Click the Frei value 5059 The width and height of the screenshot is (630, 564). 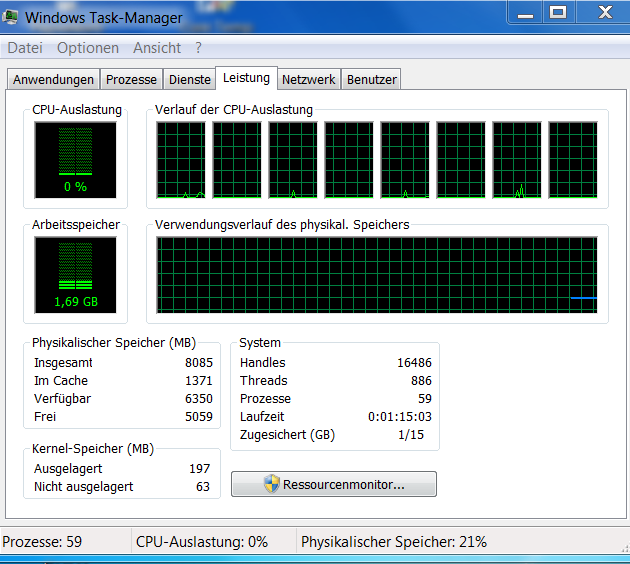click(x=199, y=417)
